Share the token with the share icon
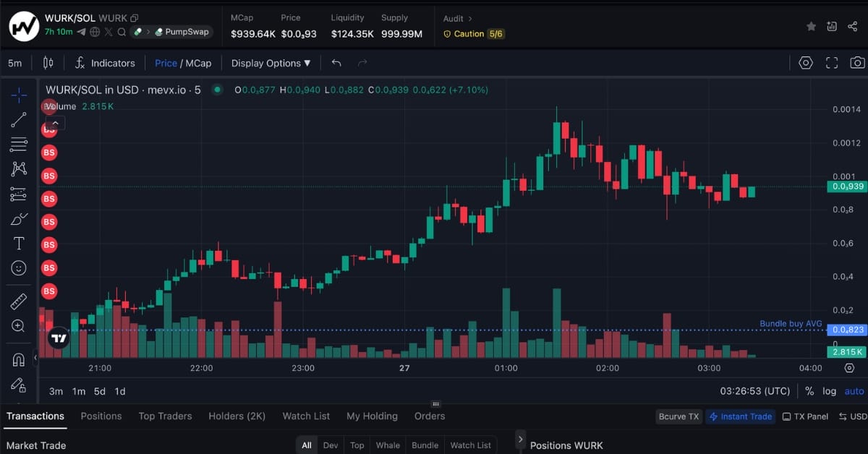Viewport: 868px width, 454px height. [x=852, y=26]
